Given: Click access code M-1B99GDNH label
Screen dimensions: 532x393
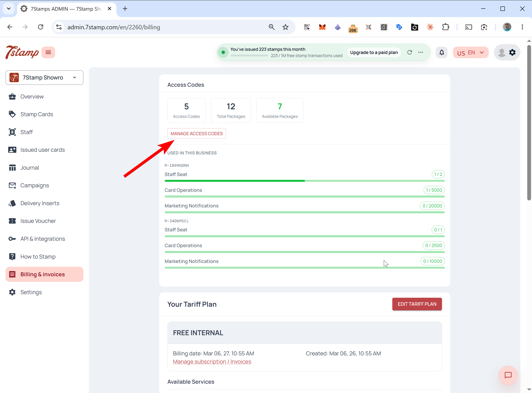Looking at the screenshot, I should (x=177, y=165).
